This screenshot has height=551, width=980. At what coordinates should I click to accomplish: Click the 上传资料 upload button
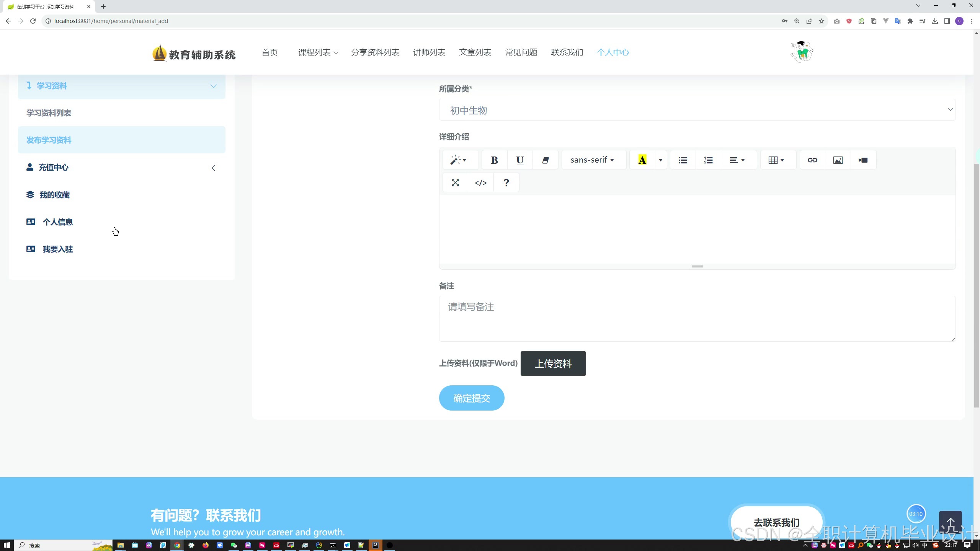[x=553, y=364]
